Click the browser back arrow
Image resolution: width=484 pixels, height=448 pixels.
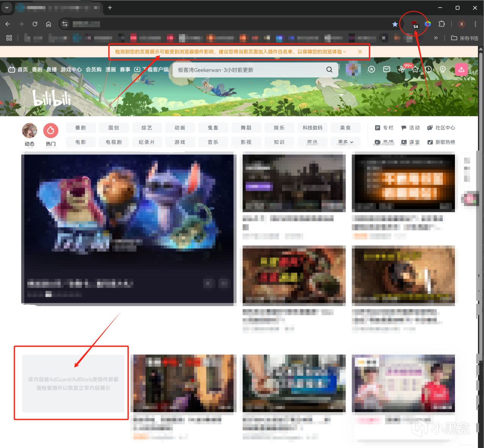(8, 24)
